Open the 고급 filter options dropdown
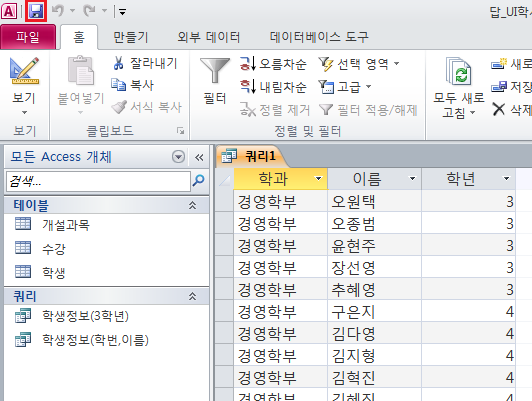Screen dimensions: 532x401 [345, 87]
